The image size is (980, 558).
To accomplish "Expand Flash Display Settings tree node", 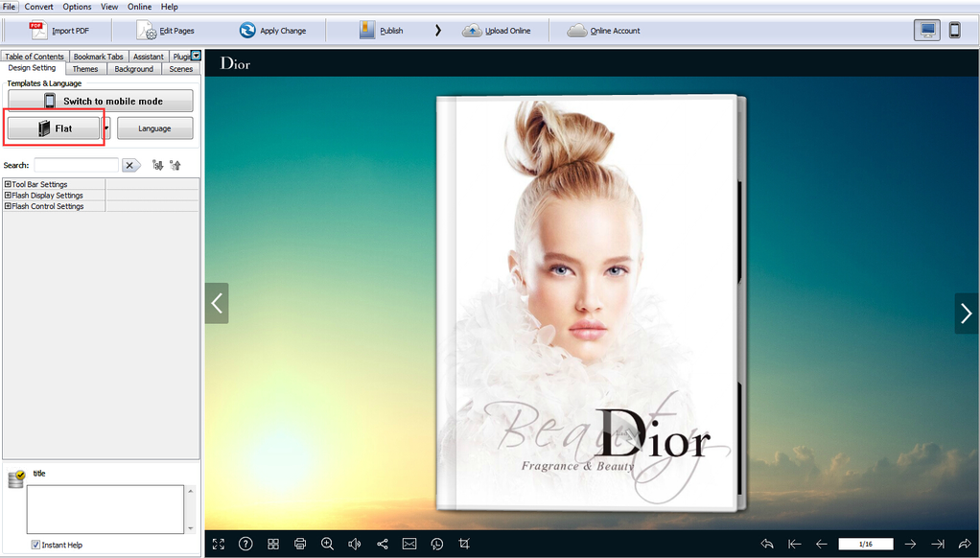I will coord(8,195).
